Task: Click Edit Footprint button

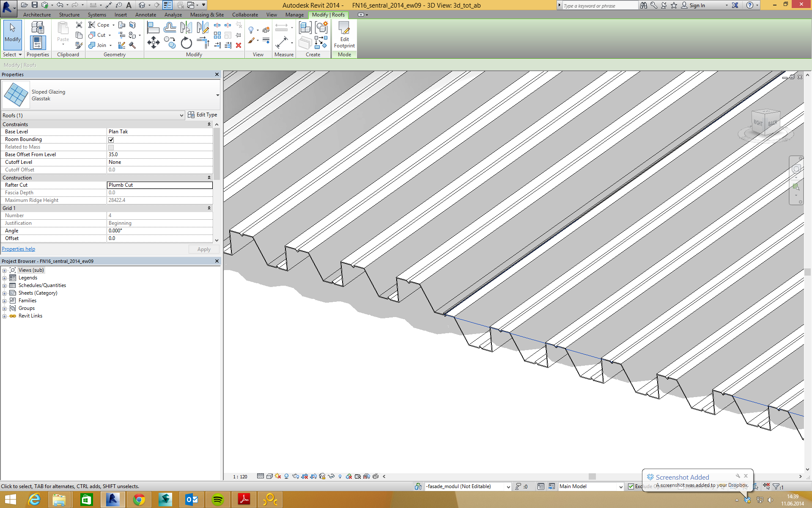Action: [344, 35]
